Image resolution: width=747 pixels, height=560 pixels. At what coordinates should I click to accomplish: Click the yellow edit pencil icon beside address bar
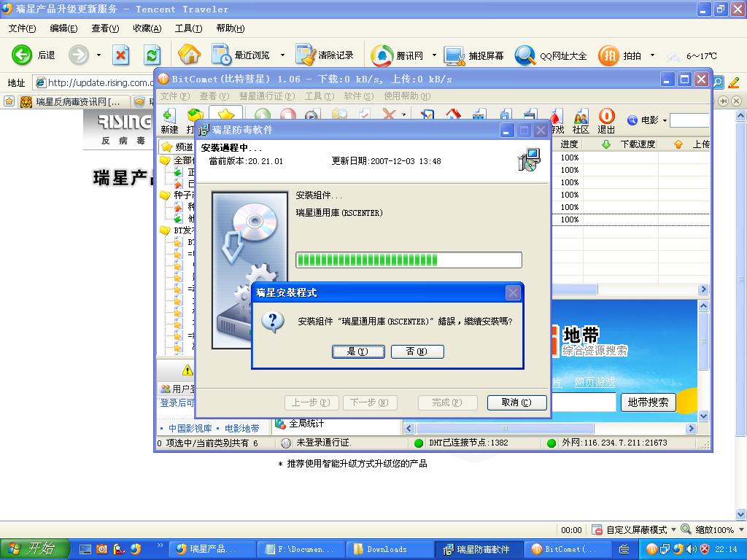click(x=734, y=82)
